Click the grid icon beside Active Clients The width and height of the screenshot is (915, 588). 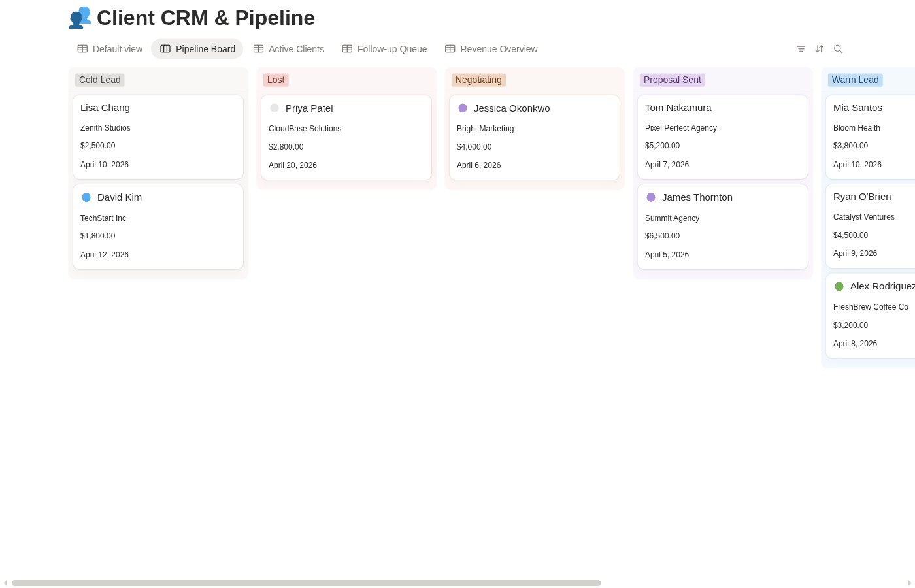(x=259, y=48)
